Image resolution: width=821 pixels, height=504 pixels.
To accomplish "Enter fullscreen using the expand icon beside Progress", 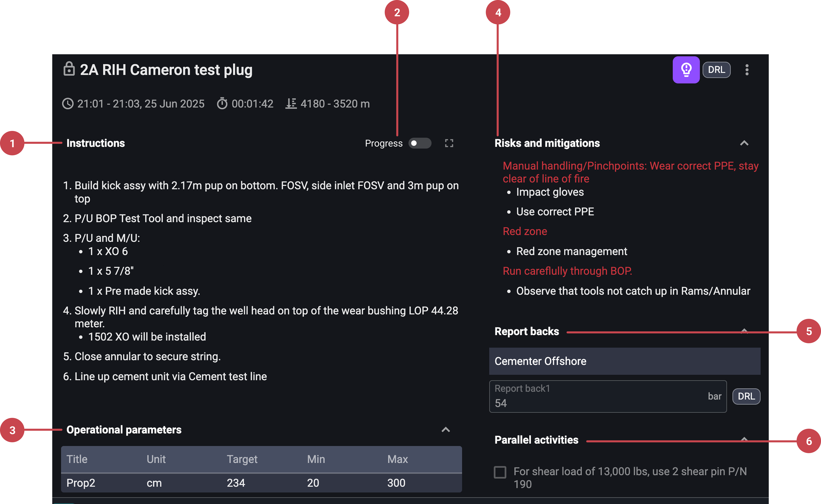I will point(449,143).
